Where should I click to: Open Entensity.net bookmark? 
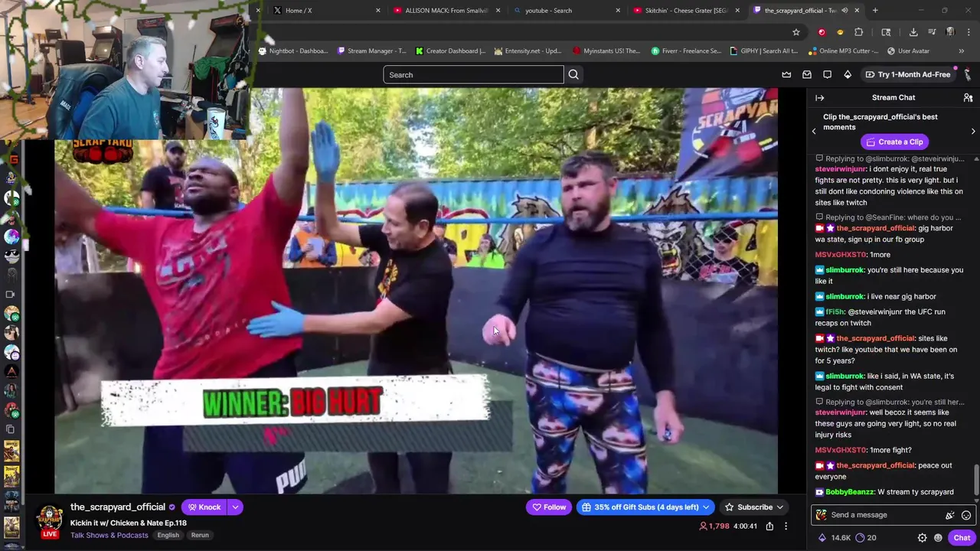(528, 51)
